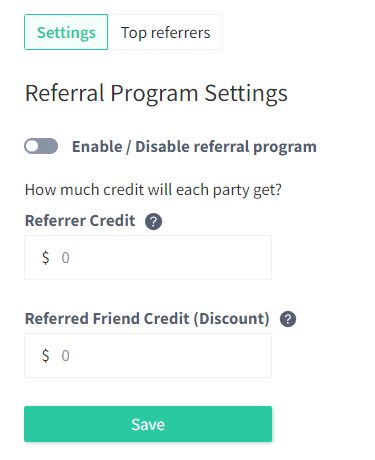Click the How much credit question text
This screenshot has width=375, height=460.
pyautogui.click(x=153, y=190)
